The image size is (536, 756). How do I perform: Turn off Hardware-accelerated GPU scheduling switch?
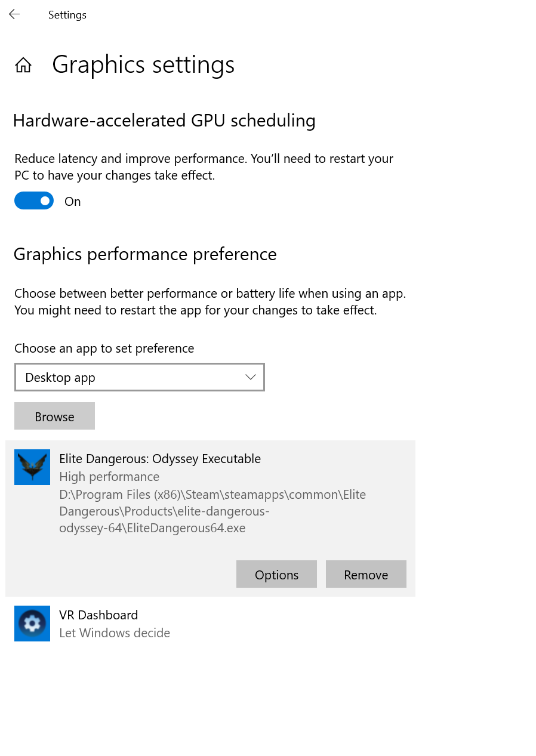pos(34,201)
